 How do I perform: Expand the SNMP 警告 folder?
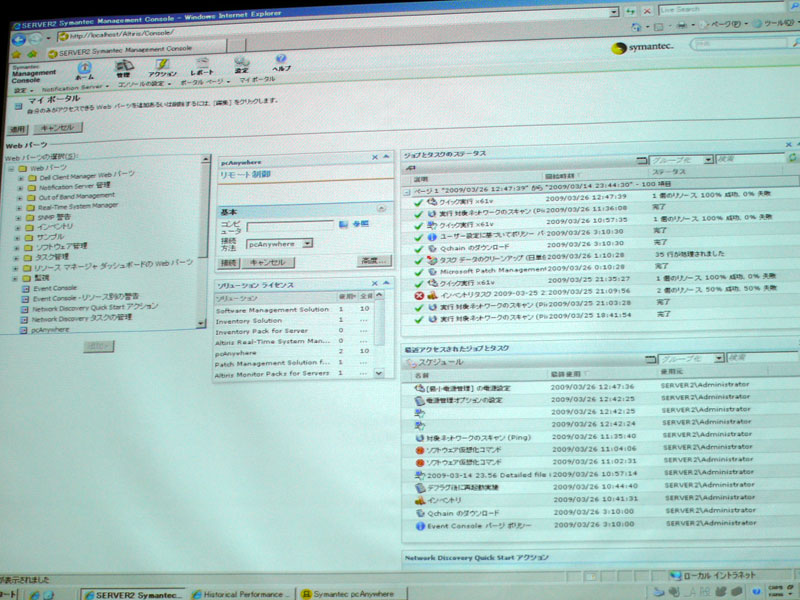coord(19,218)
